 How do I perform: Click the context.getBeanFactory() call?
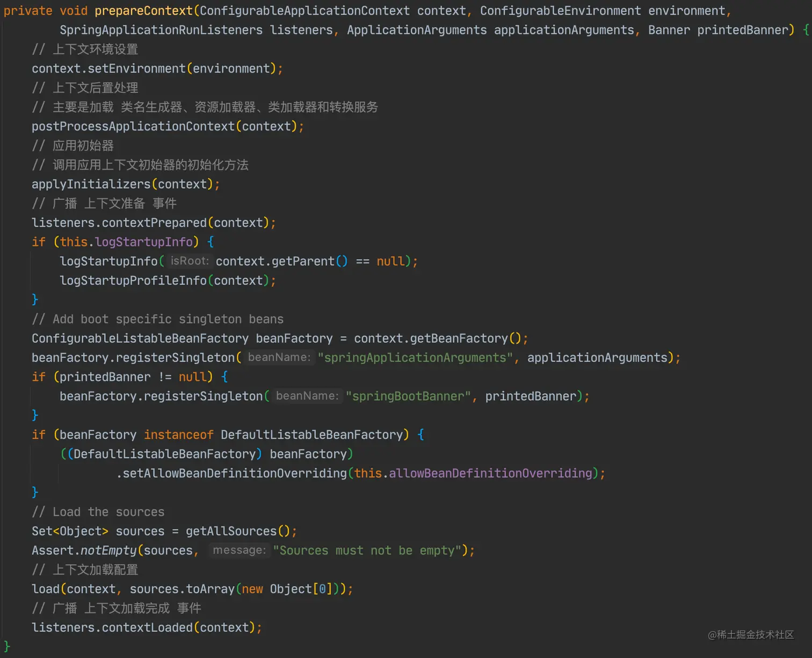coord(437,338)
